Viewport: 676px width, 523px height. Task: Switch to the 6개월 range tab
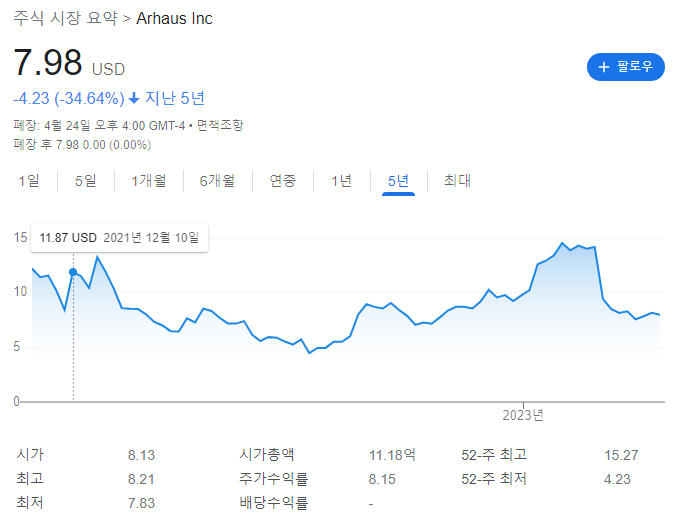pos(217,181)
